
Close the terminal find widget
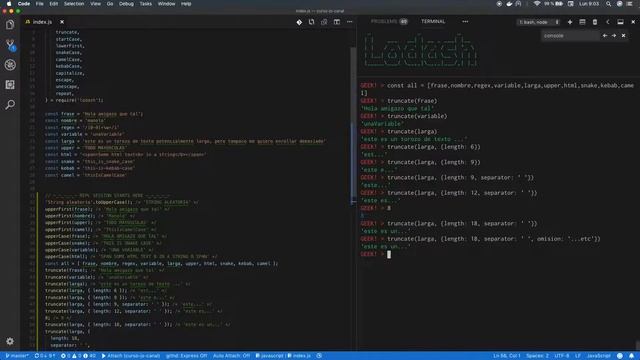point(624,36)
